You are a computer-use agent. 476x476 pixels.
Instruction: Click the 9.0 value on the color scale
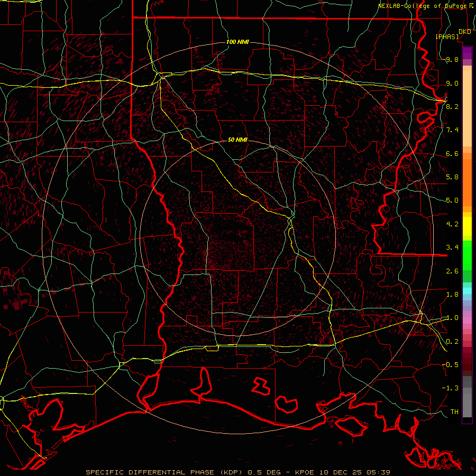click(452, 83)
